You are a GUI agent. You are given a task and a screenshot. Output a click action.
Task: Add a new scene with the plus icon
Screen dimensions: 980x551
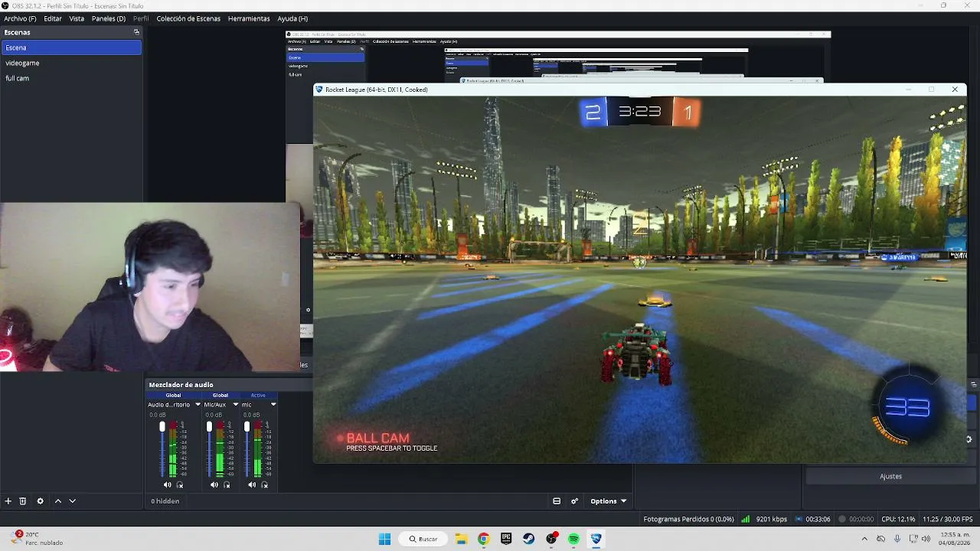click(x=8, y=500)
